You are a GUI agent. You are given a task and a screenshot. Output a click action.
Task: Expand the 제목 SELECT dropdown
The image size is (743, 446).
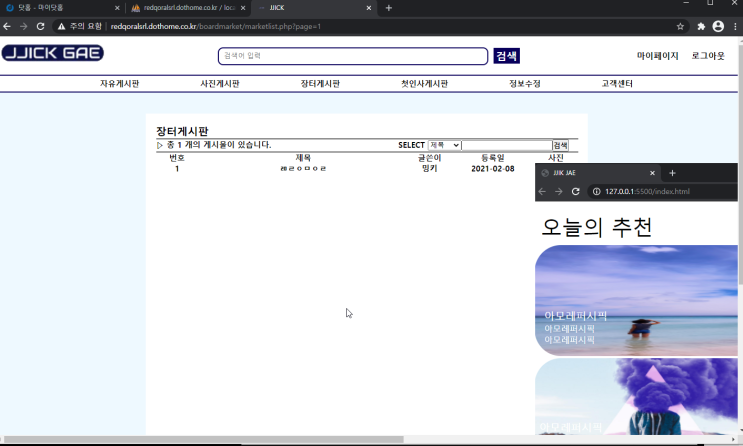pos(444,145)
